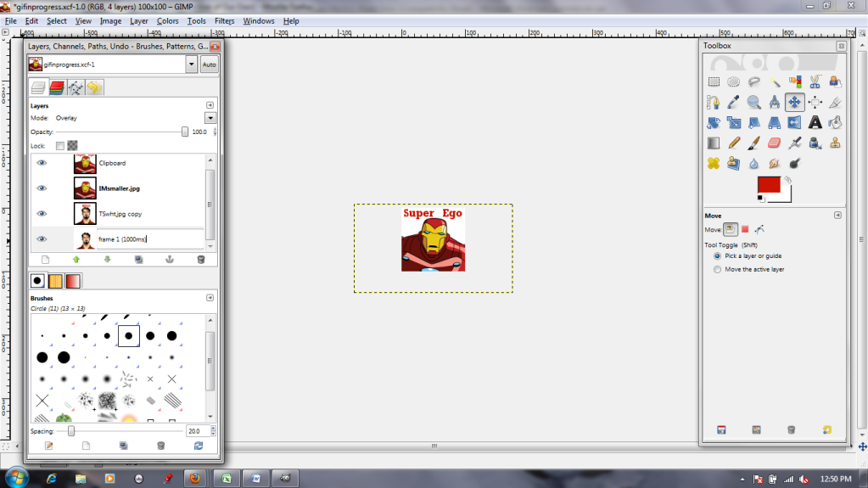Open the Move tool options configuration menu
Viewport: 868px width, 488px height.
point(837,216)
